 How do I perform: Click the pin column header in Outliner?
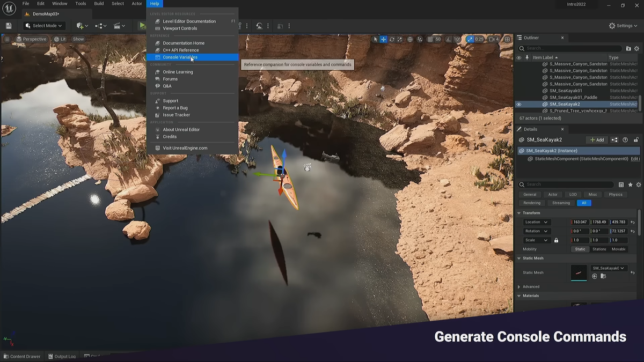pyautogui.click(x=527, y=57)
